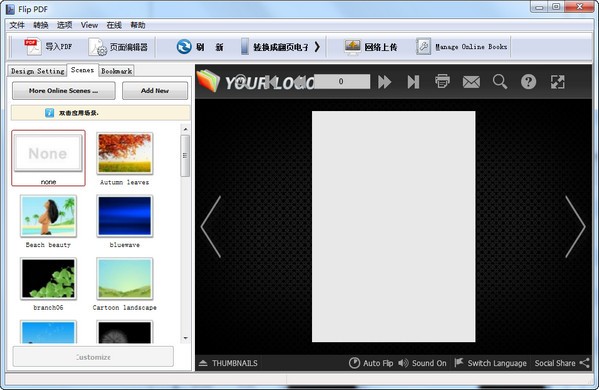Open the 转换 menu
Viewport: 599px width, 390px height.
pyautogui.click(x=40, y=25)
